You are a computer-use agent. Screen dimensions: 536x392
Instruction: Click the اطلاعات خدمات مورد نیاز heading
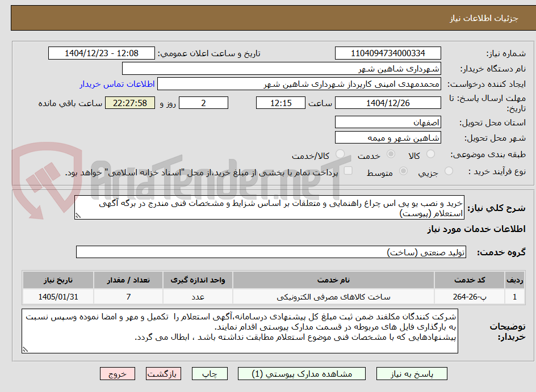[x=476, y=229]
